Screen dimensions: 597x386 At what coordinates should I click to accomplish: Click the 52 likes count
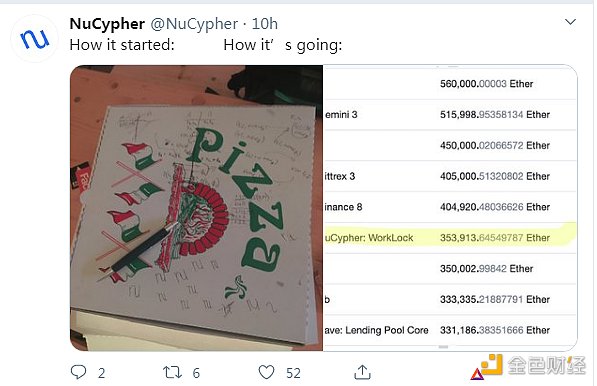click(x=293, y=373)
